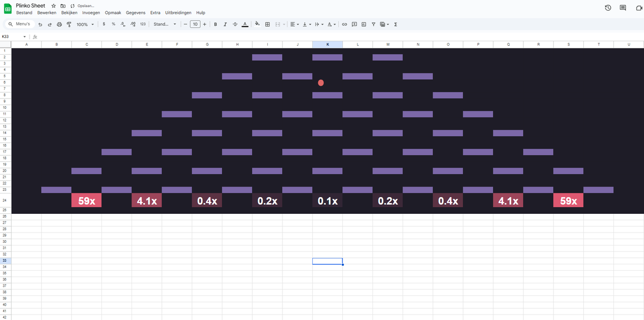Open version history from the top bar
Viewport: 644px width, 320px height.
coord(607,8)
